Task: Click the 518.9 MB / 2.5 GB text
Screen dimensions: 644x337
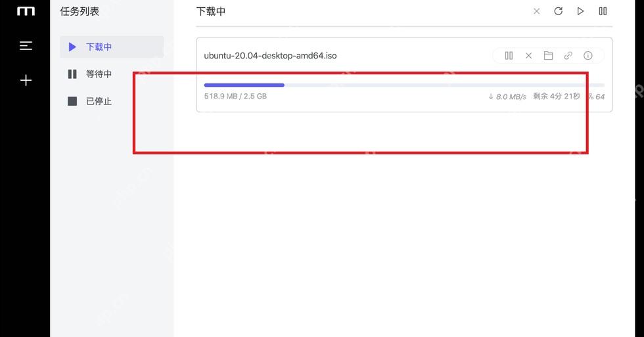Action: 235,96
